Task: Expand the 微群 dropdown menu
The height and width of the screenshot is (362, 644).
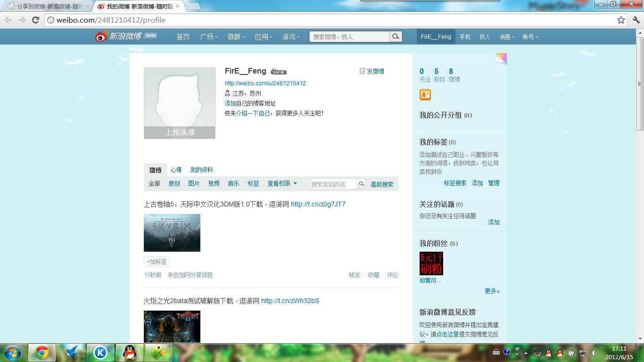Action: tap(236, 37)
